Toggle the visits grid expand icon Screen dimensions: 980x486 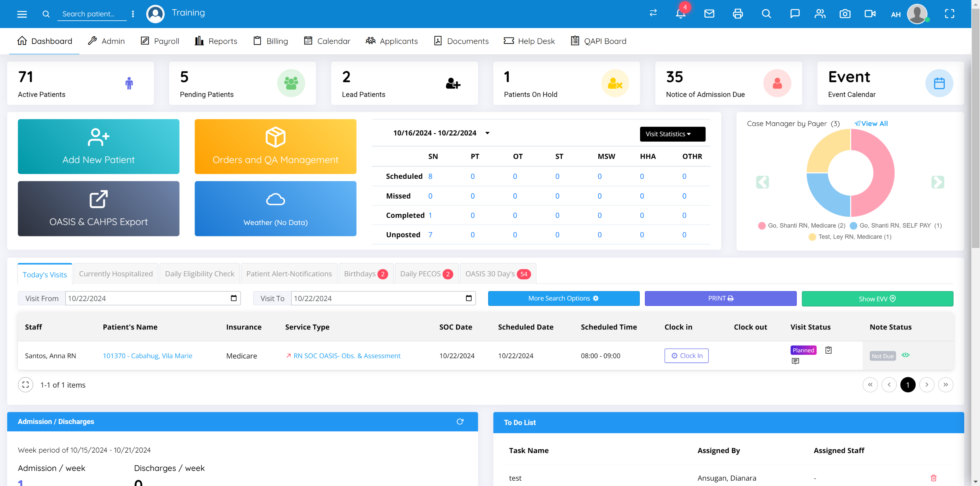pyautogui.click(x=25, y=385)
